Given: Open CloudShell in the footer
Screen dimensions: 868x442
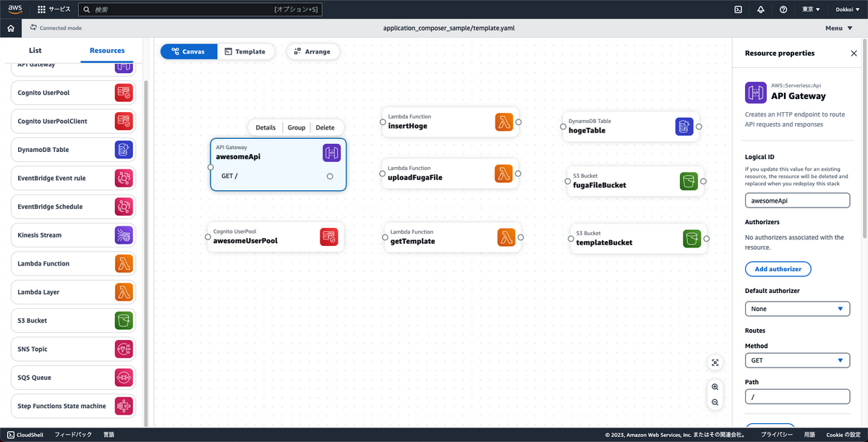Looking at the screenshot, I should coord(25,435).
